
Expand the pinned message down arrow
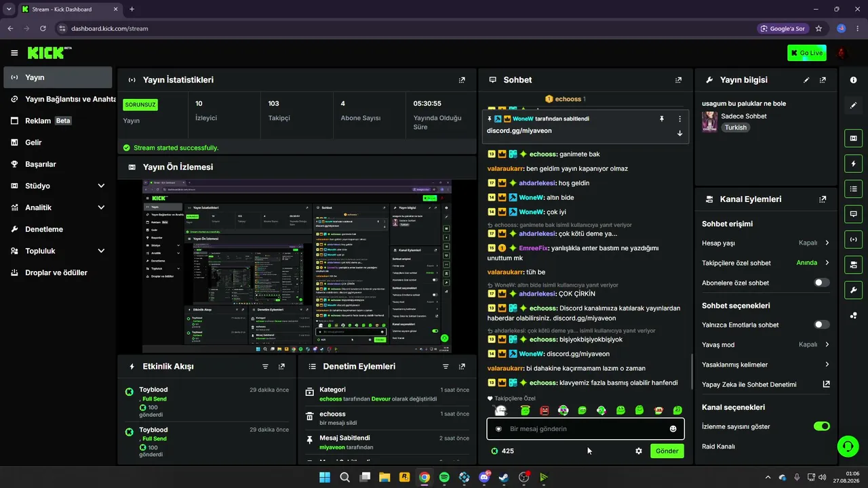point(679,133)
